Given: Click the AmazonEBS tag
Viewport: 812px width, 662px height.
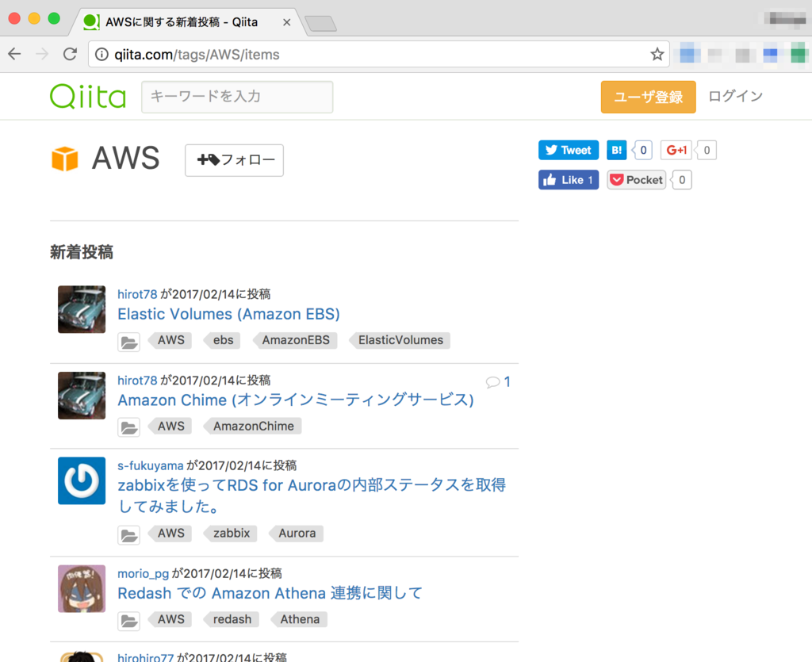Looking at the screenshot, I should (295, 340).
